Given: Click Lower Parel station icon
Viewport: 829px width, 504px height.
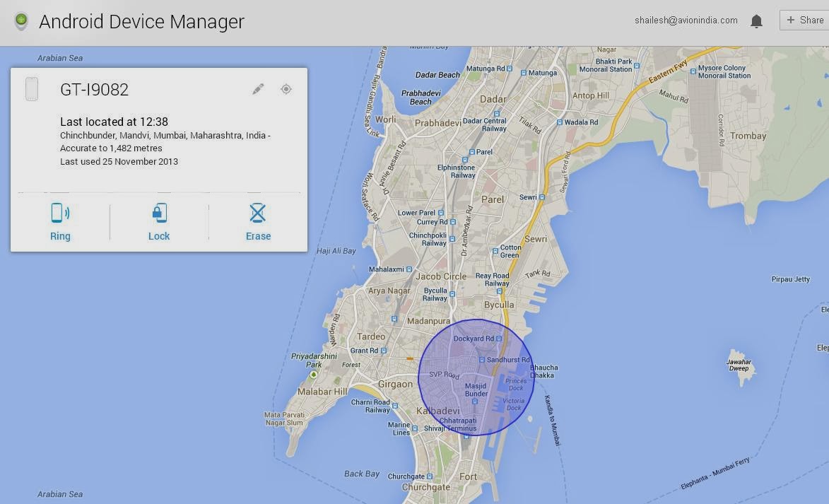Looking at the screenshot, I should 440,213.
